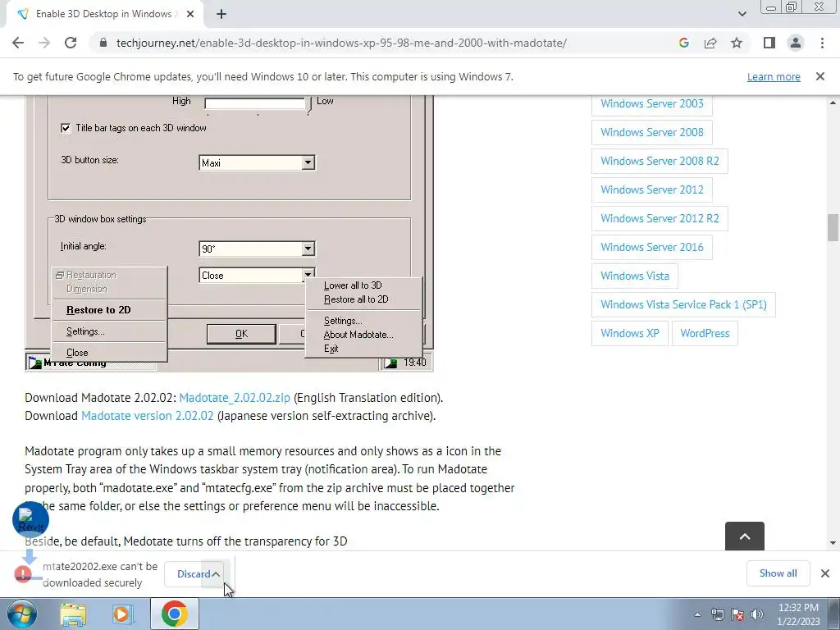Close the Enable 3D Desktop tab
Image resolution: width=840 pixels, height=630 pixels.
(190, 14)
